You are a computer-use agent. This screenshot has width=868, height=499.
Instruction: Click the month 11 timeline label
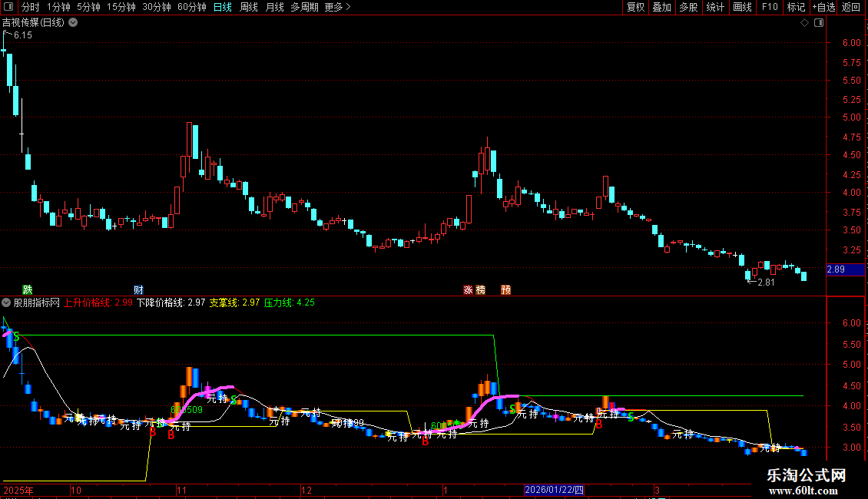[182, 490]
